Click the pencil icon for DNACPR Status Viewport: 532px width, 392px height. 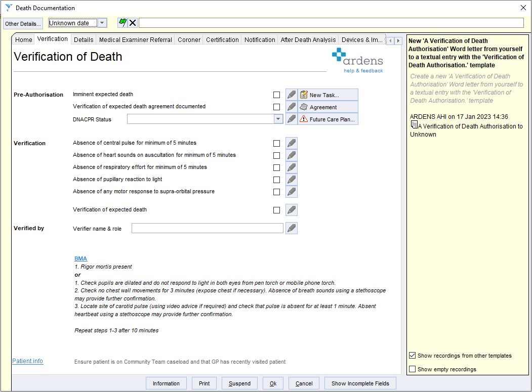coord(292,119)
